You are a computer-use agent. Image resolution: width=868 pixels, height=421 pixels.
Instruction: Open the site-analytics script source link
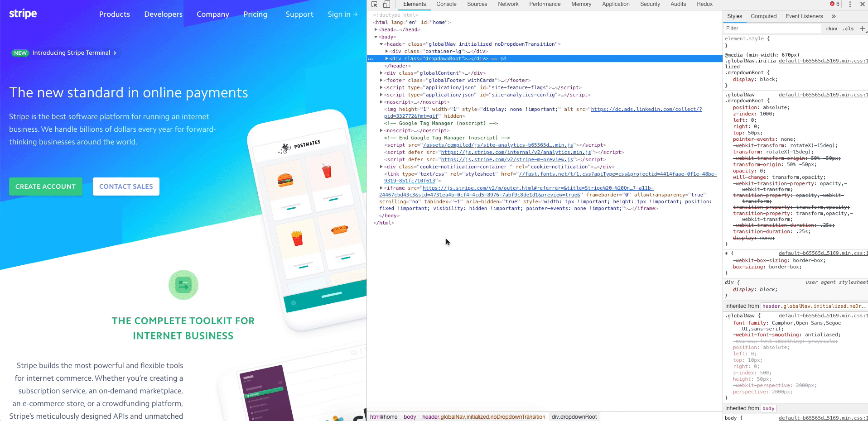click(498, 145)
